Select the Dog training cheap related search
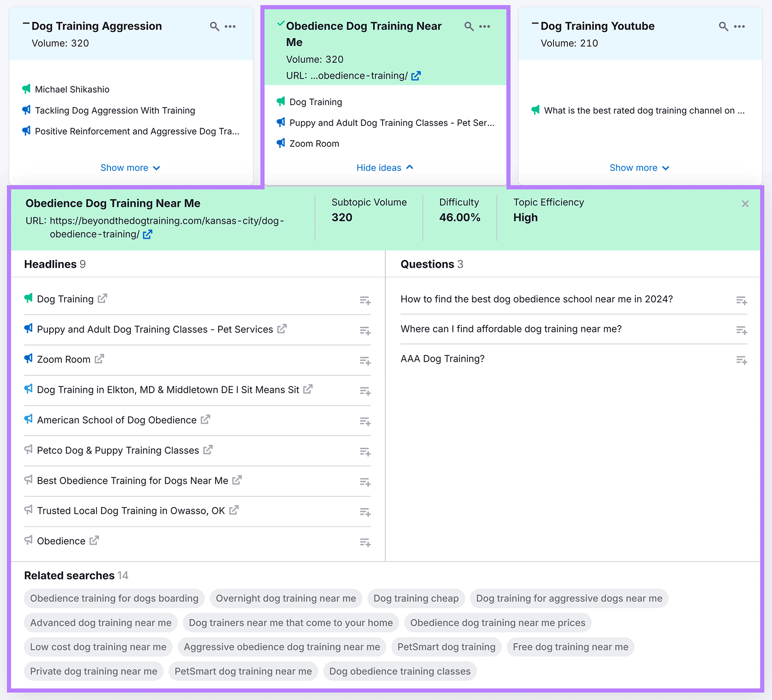Viewport: 772px width, 700px height. [415, 598]
